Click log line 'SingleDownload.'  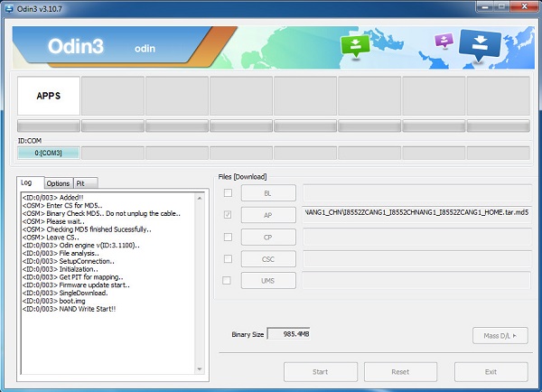pyautogui.click(x=65, y=294)
